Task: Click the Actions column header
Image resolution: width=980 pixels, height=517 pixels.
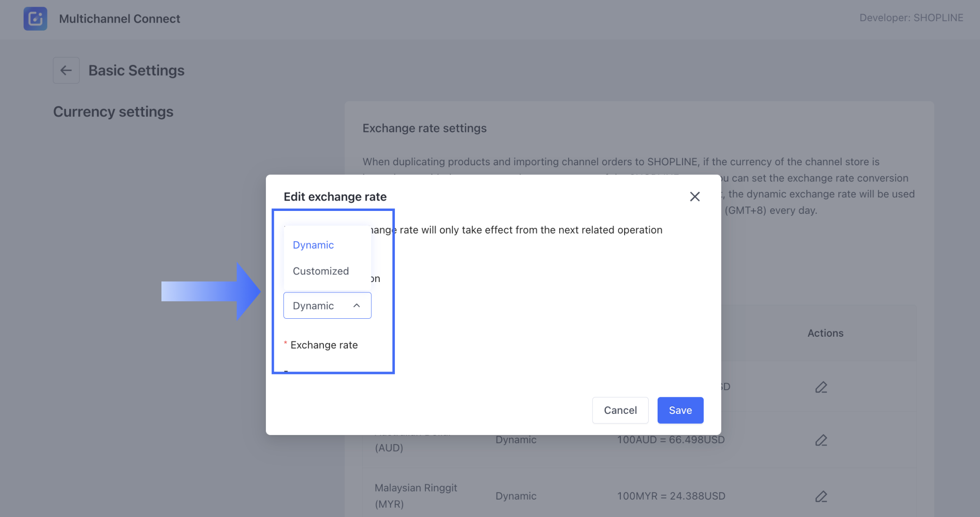Action: 825,333
